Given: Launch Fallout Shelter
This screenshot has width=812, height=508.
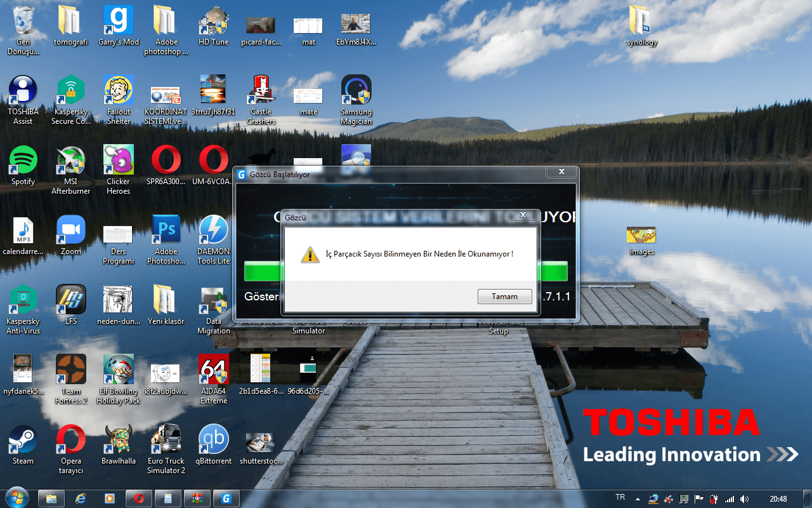Looking at the screenshot, I should (x=119, y=100).
